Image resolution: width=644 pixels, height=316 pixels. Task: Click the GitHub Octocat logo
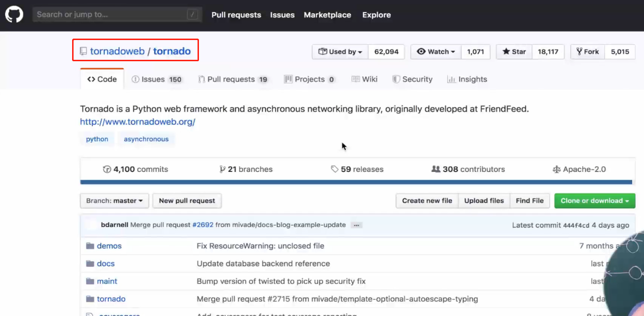[x=14, y=15]
